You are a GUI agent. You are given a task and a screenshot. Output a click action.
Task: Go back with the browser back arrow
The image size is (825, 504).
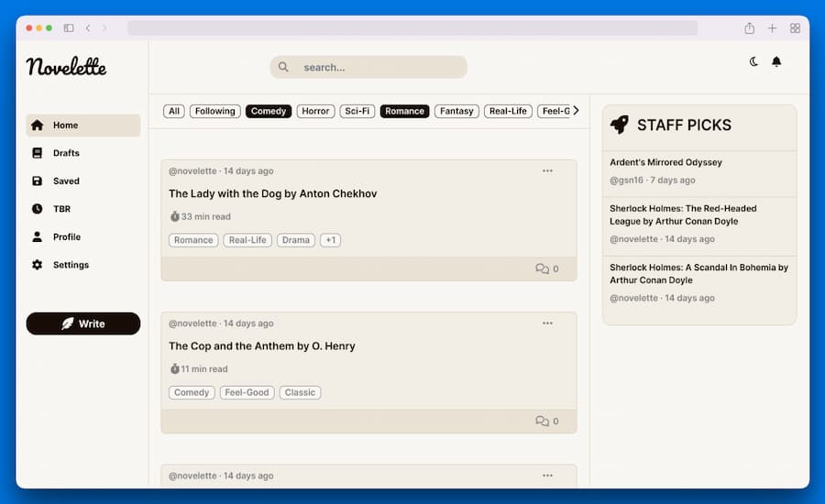click(88, 27)
